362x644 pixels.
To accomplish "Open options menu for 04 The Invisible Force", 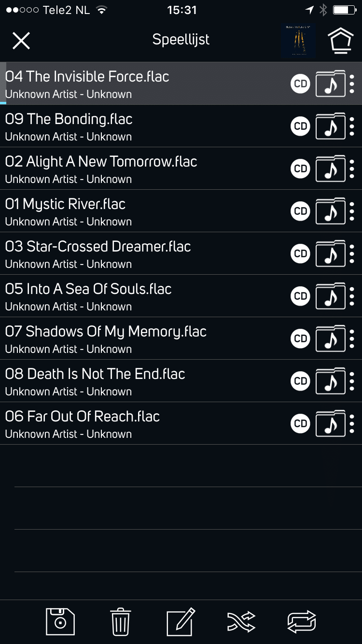I will (352, 84).
